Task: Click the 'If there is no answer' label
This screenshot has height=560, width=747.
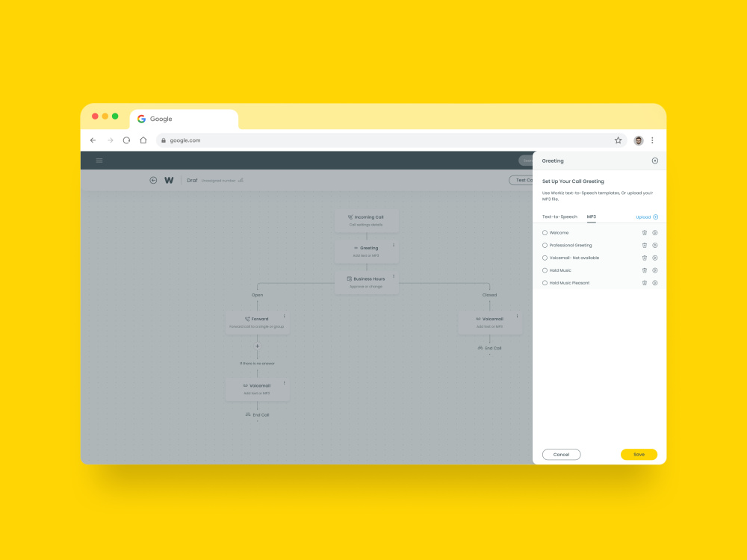Action: click(257, 364)
